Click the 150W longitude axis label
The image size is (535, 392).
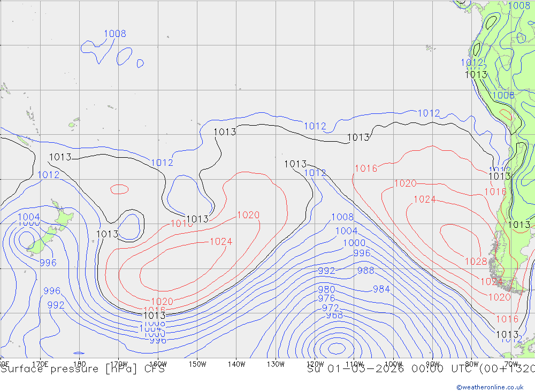click(197, 364)
